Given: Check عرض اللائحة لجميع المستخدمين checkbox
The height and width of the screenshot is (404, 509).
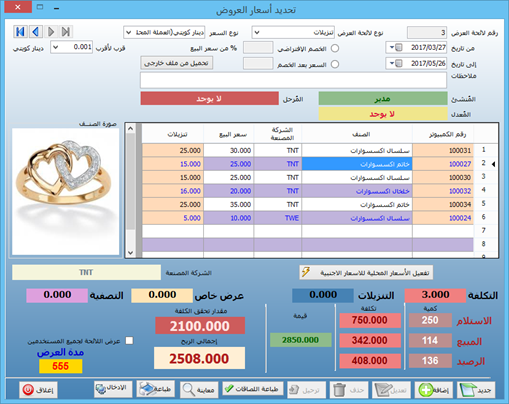Looking at the screenshot, I should point(129,341).
